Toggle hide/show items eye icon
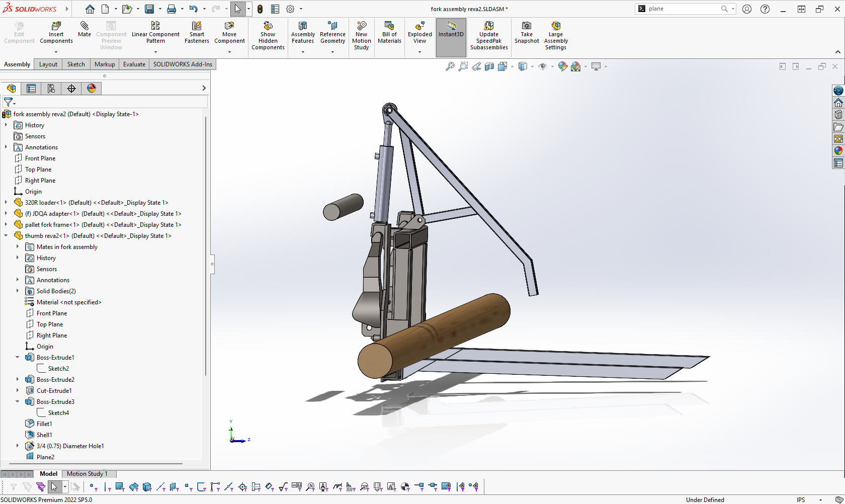This screenshot has width=845, height=504. 543,66
